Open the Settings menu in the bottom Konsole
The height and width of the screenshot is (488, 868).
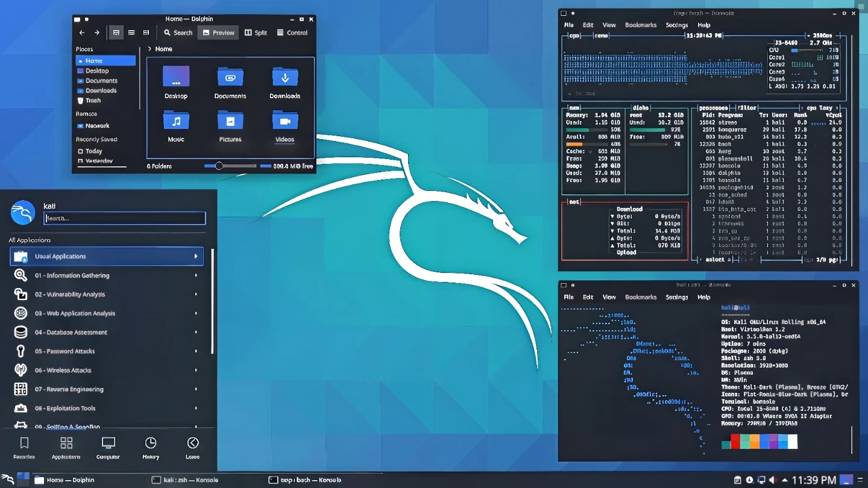point(676,297)
